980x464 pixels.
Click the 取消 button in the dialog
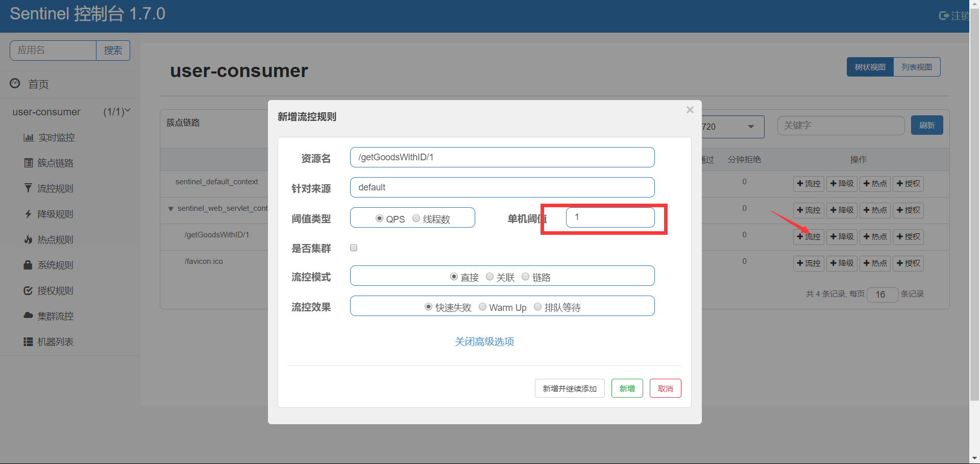click(665, 388)
